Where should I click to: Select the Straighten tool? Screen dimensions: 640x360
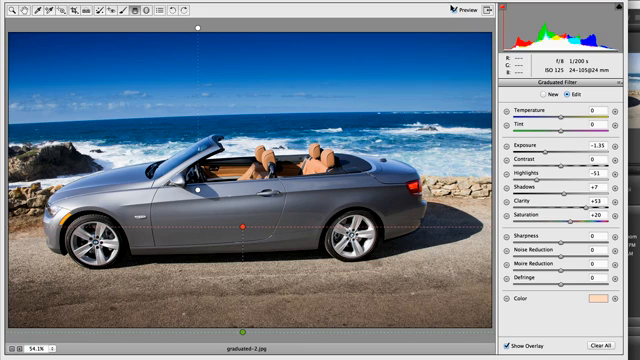[x=86, y=10]
